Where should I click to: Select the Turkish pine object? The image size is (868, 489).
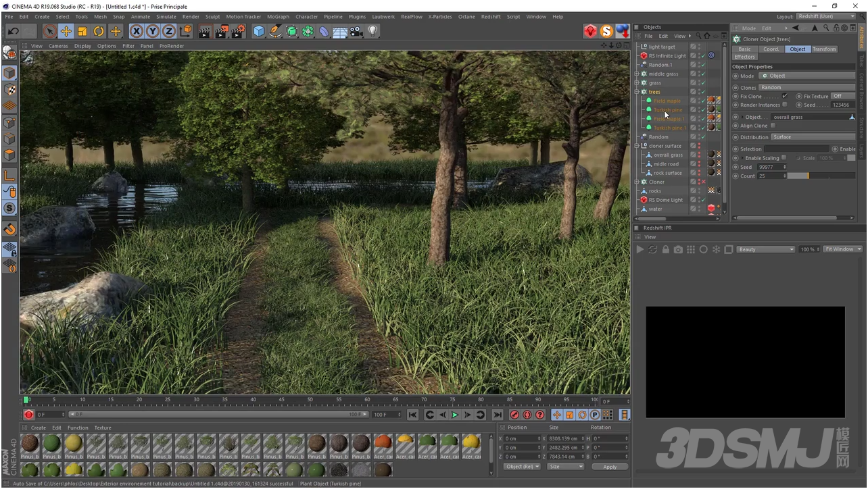tap(668, 109)
